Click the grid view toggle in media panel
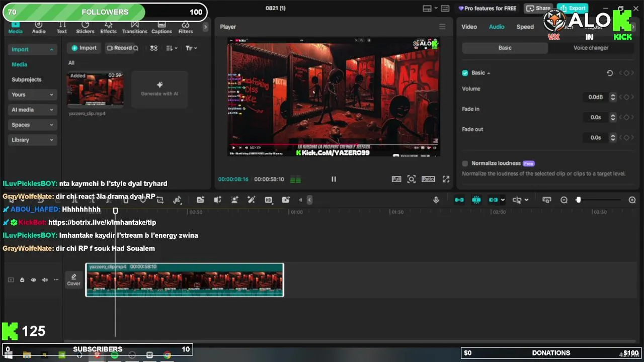 [154, 48]
